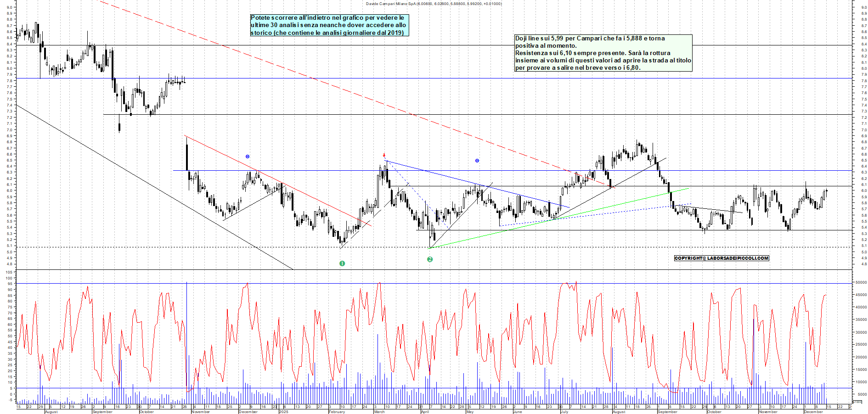This screenshot has height=414, width=868.
Task: Select the red down-arrow marker at March peak
Action: (x=384, y=155)
